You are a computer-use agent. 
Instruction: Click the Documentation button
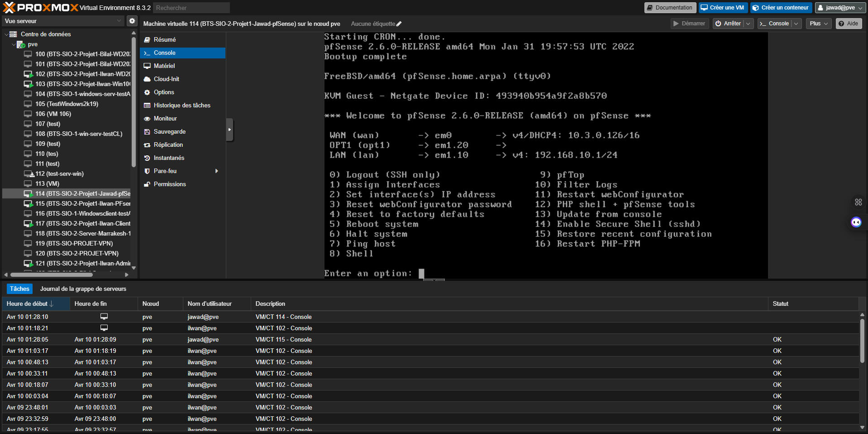[x=670, y=8]
